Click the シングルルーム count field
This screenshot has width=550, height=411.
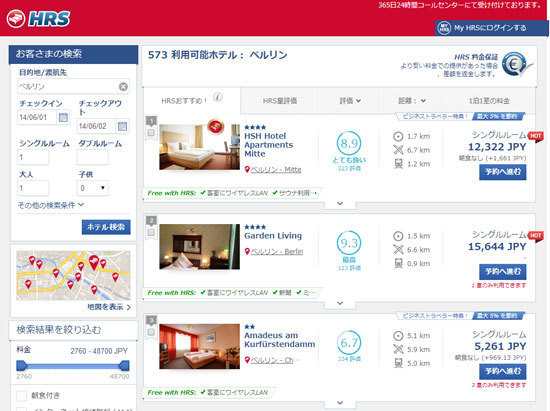click(33, 157)
